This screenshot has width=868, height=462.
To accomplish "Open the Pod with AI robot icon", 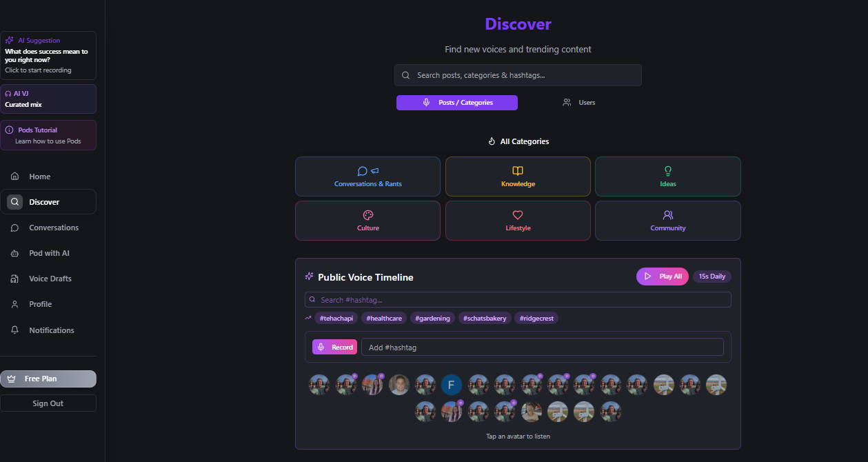I will (14, 253).
